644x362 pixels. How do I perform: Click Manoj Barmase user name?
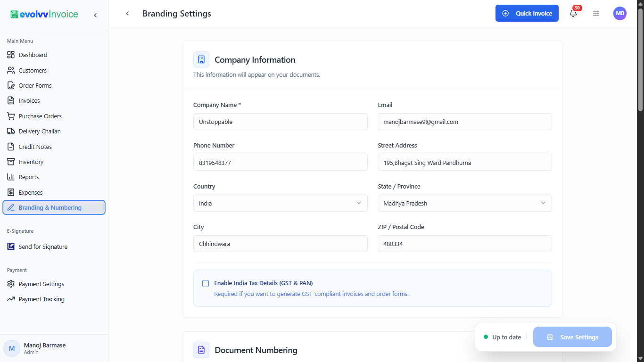coord(45,345)
